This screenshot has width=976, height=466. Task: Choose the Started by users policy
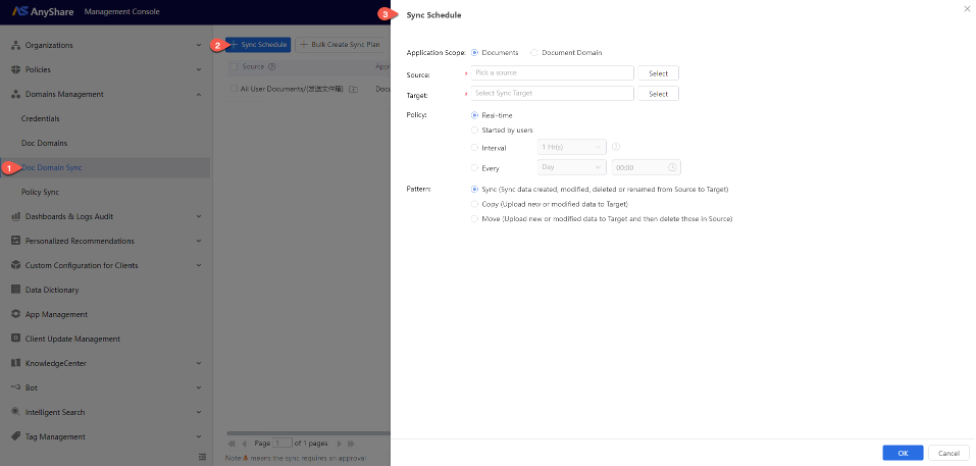pyautogui.click(x=475, y=130)
